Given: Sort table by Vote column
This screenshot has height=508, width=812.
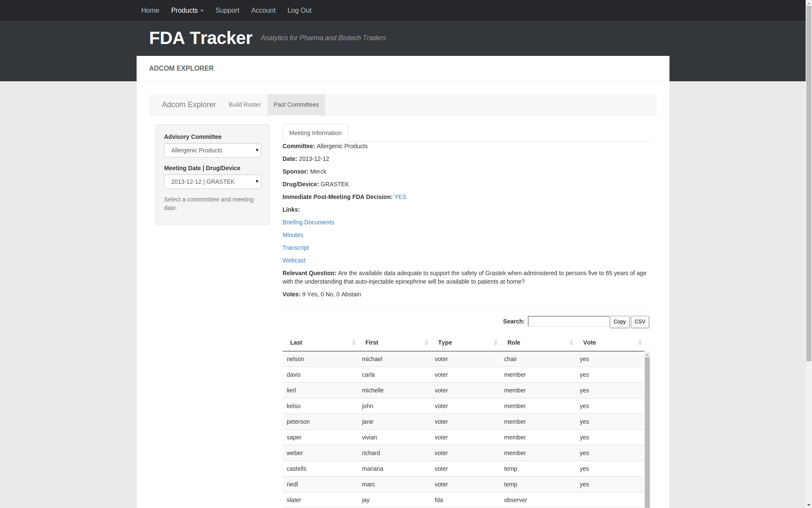Looking at the screenshot, I should coord(611,342).
